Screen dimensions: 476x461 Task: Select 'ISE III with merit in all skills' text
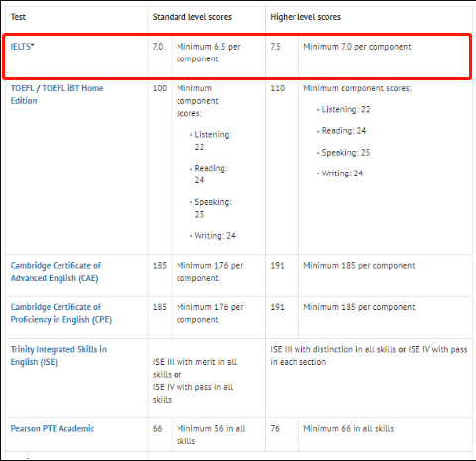(194, 368)
